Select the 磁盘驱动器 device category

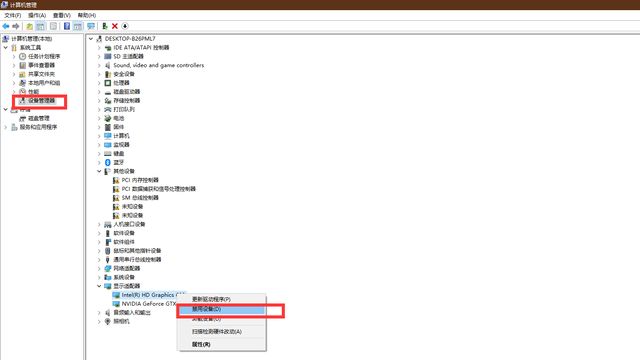click(x=127, y=92)
